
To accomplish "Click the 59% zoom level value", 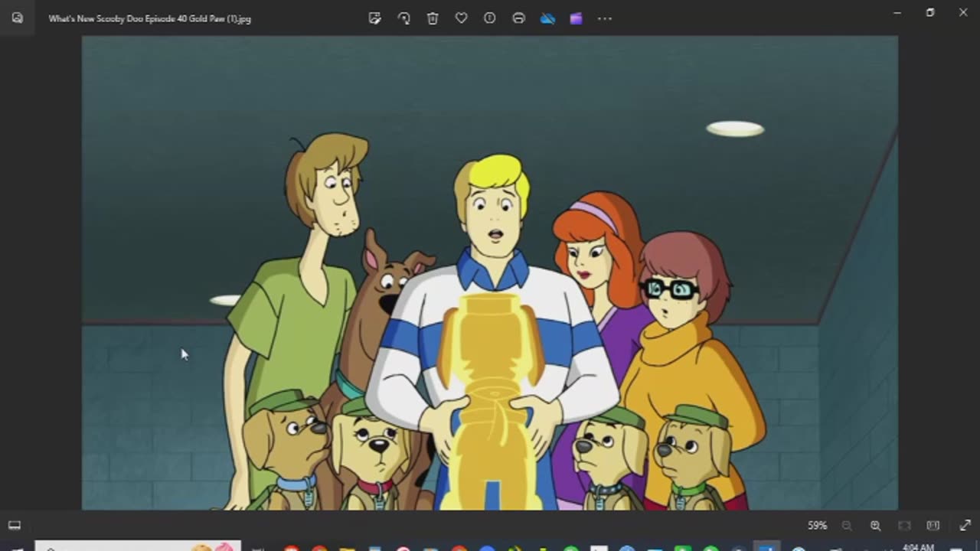I will pos(818,526).
